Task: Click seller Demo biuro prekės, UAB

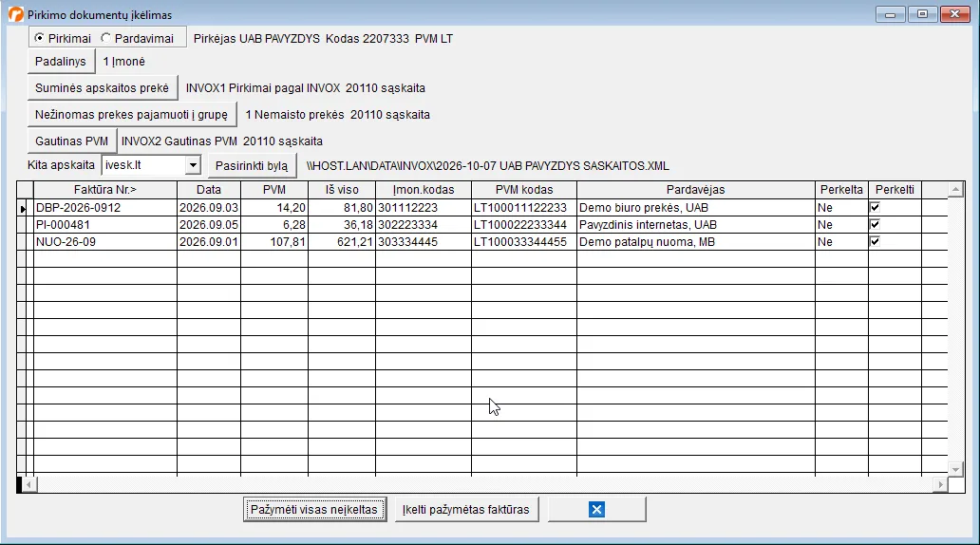Action: [696, 208]
